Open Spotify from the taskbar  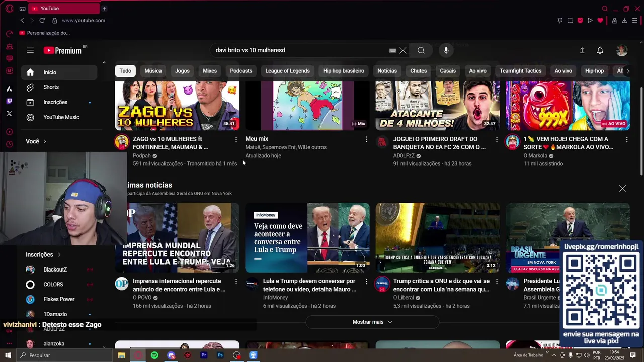tap(154, 355)
